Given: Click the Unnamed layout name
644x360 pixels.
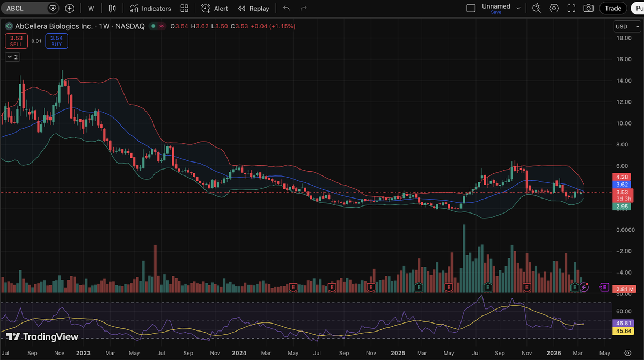Looking at the screenshot, I should (x=496, y=6).
